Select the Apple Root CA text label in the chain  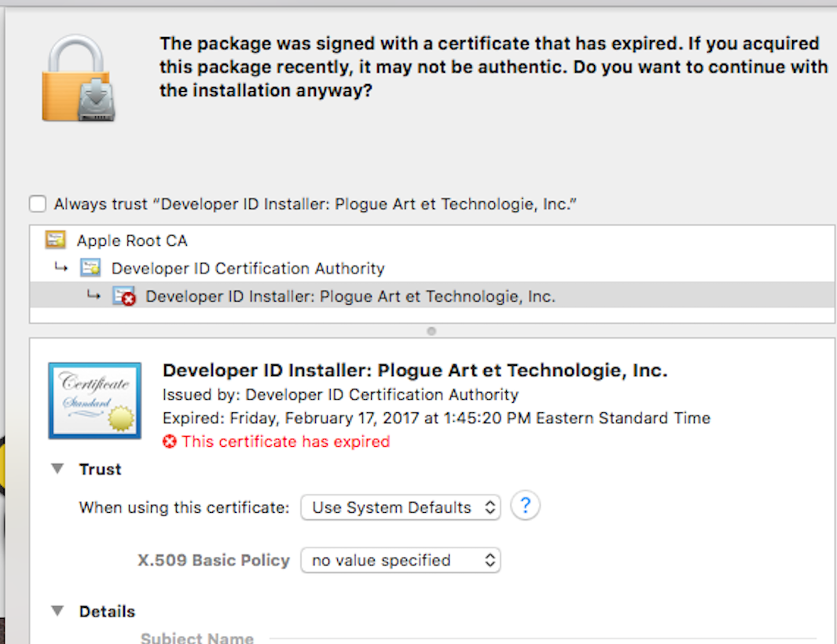pos(132,240)
